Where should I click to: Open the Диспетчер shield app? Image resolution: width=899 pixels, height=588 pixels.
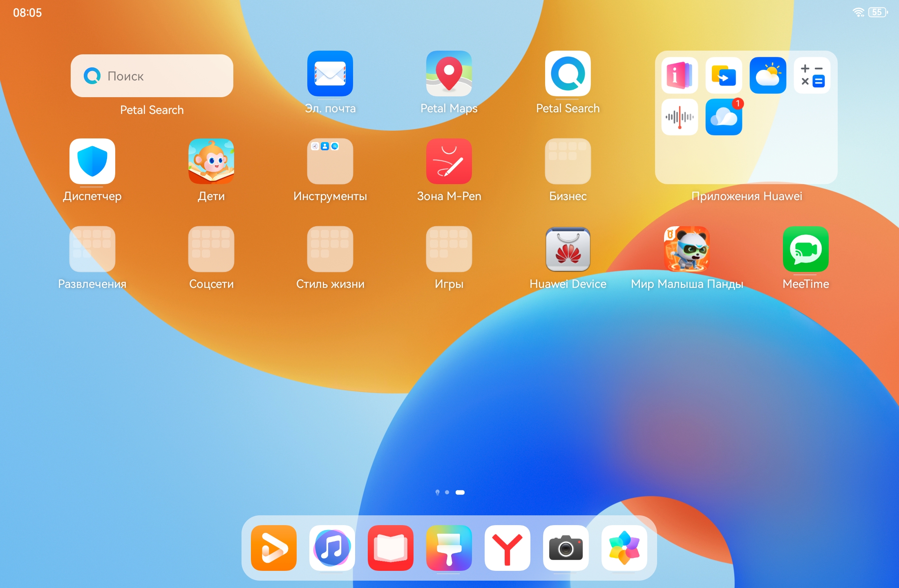(x=92, y=161)
